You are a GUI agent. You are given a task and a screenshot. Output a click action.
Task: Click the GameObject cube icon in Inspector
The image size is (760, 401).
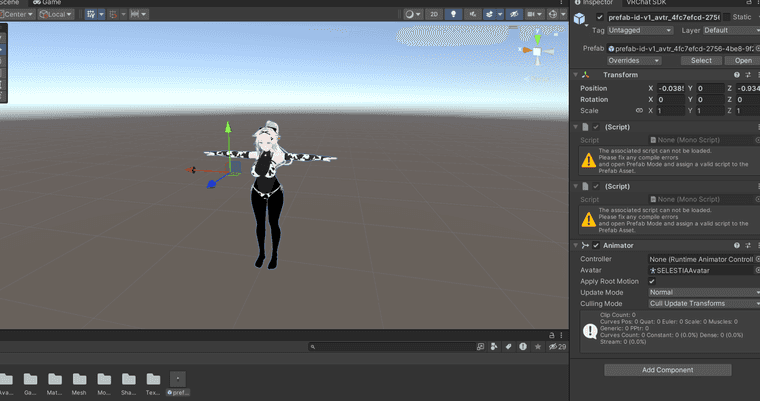(579, 18)
